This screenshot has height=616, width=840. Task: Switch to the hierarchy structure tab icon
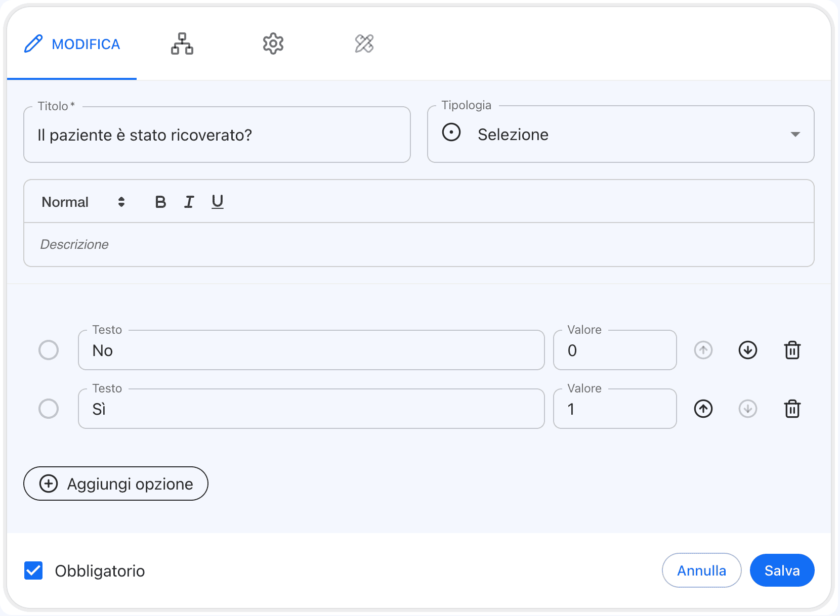pos(182,44)
